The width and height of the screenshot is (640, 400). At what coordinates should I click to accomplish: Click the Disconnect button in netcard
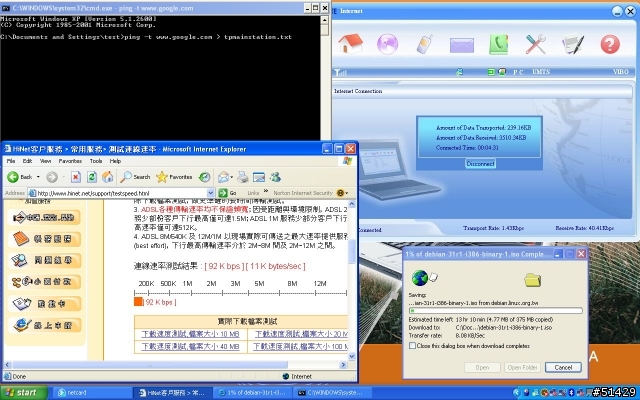[480, 163]
